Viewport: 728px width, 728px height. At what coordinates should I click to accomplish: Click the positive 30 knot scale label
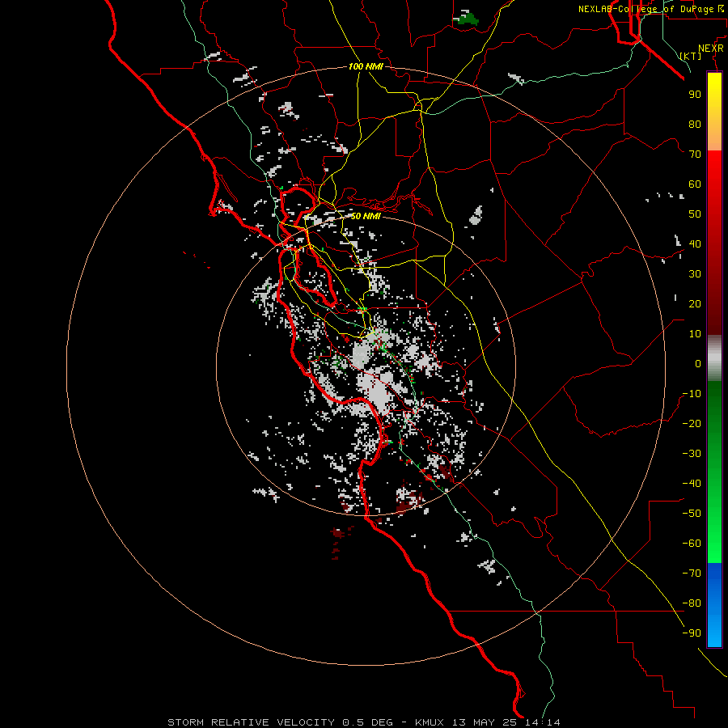tap(695, 274)
